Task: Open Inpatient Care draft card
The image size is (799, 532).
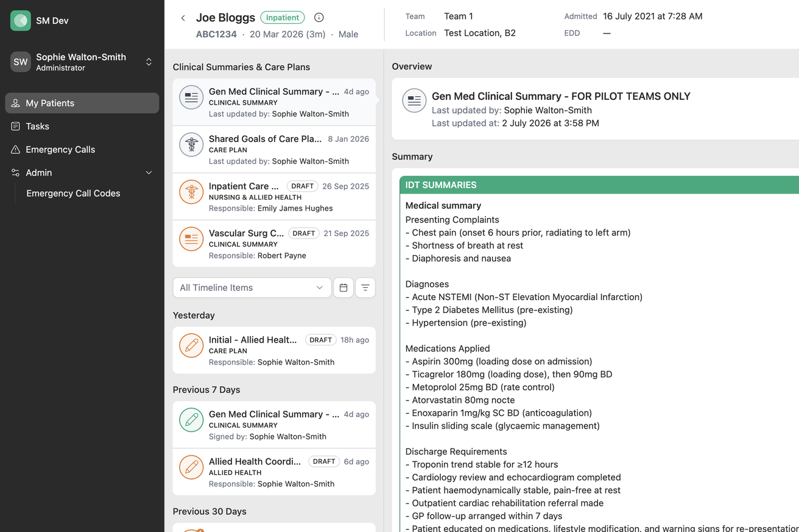Action: [274, 197]
